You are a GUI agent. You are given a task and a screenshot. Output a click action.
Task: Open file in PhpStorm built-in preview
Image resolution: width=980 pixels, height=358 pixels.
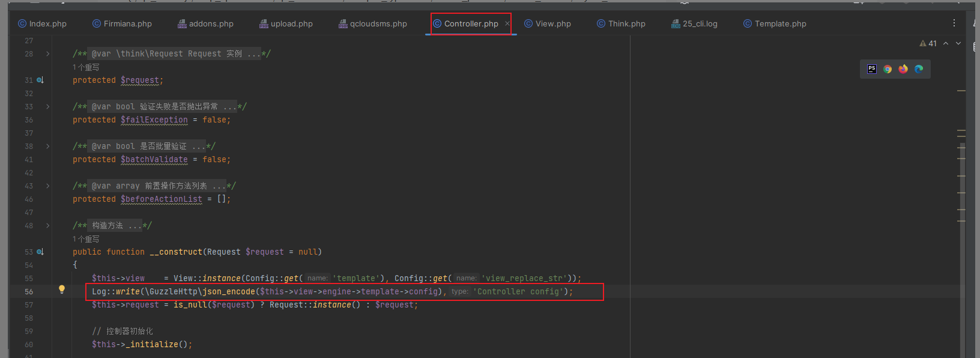point(872,69)
